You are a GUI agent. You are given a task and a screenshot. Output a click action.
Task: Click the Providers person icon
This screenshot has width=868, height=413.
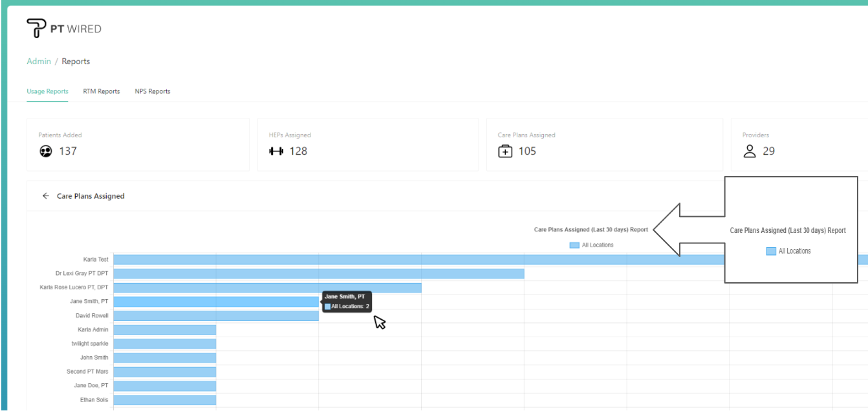(x=750, y=151)
